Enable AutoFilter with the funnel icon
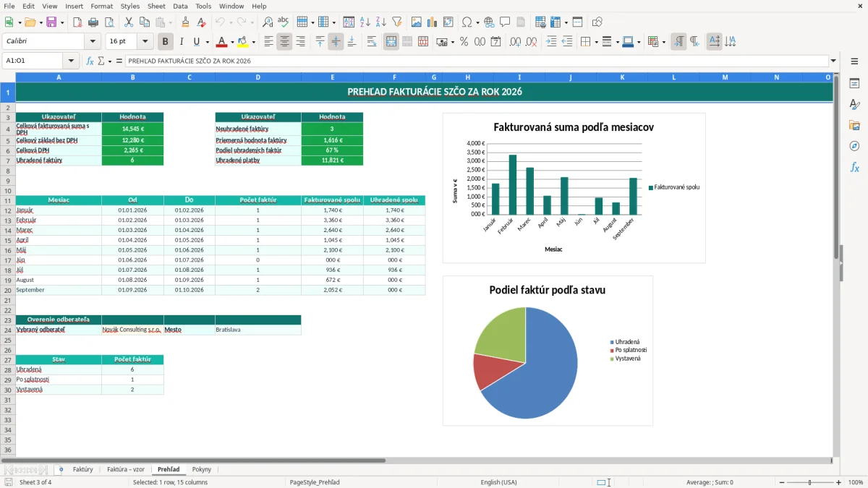This screenshot has width=868, height=488. click(x=396, y=22)
